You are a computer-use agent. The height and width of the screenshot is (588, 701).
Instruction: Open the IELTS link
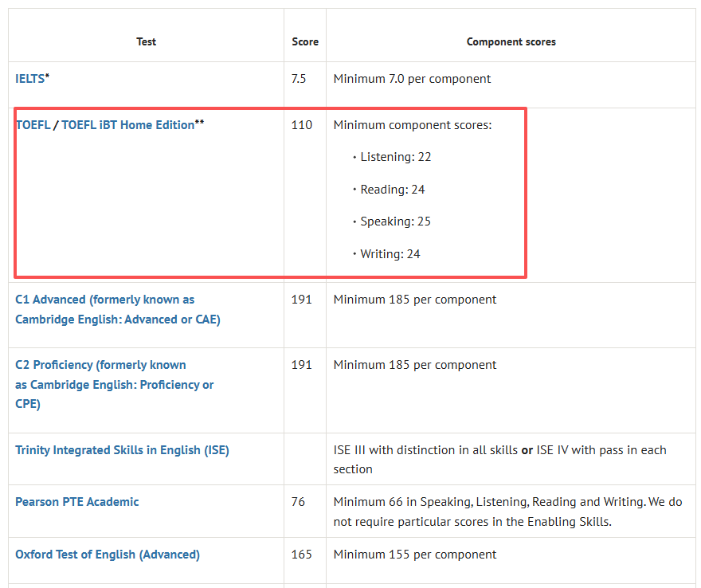pos(30,79)
